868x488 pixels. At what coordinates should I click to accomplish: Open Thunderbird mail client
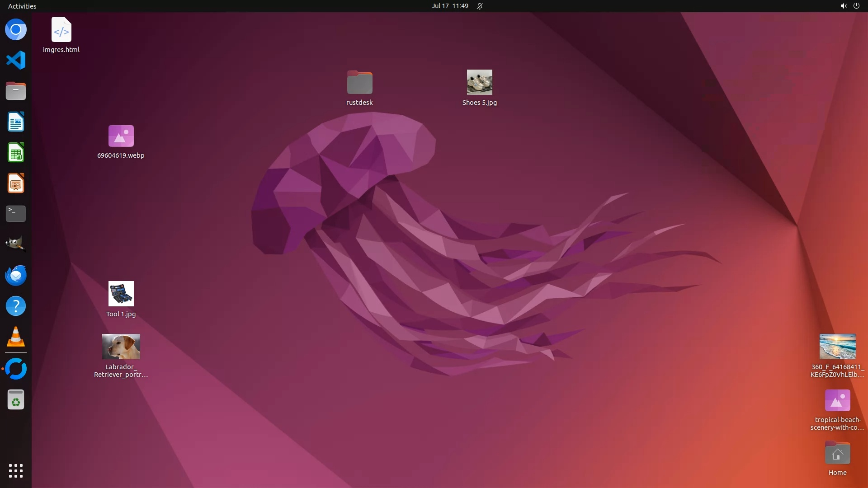pyautogui.click(x=16, y=275)
